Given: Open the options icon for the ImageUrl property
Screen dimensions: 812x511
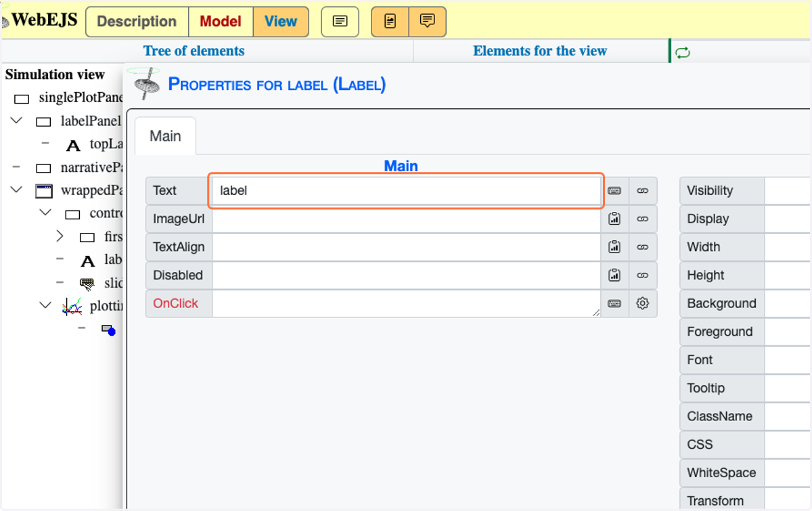Looking at the screenshot, I should (614, 219).
